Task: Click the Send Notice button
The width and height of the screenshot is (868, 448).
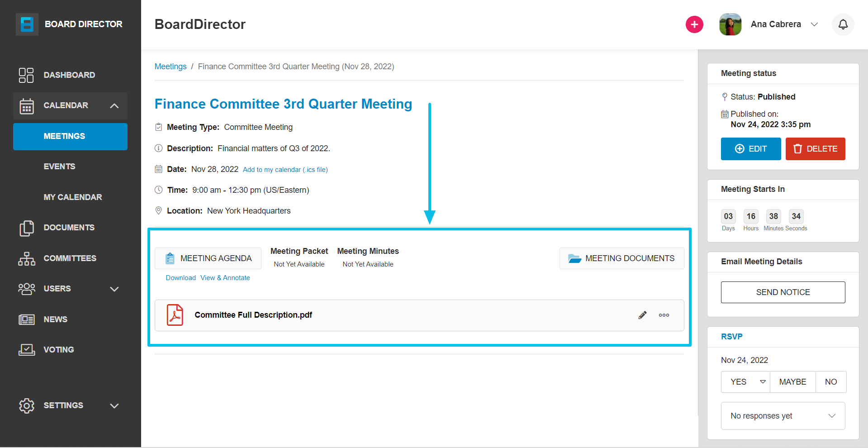Action: click(x=783, y=292)
